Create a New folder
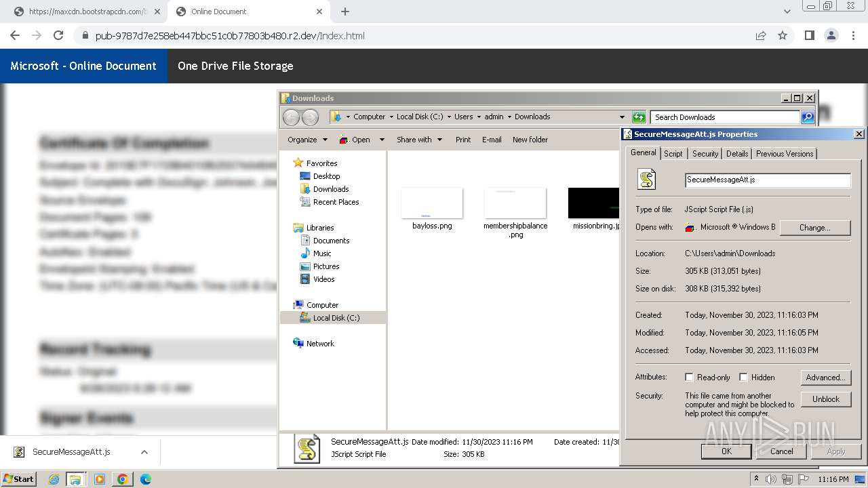This screenshot has height=488, width=868. point(530,140)
